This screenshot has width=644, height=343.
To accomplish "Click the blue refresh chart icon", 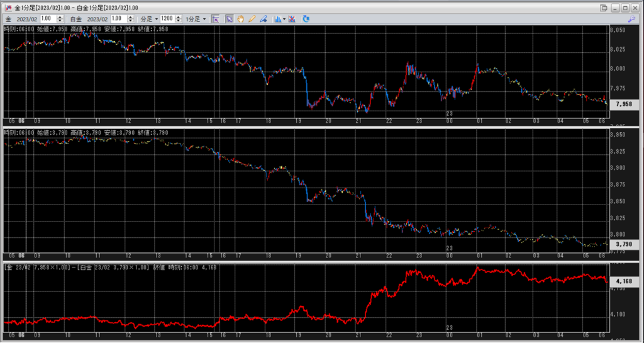I will click(x=306, y=19).
